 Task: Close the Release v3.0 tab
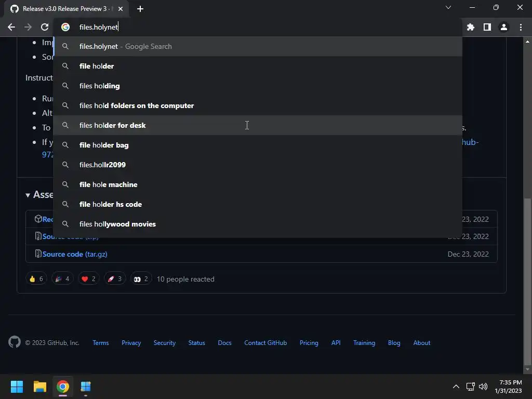tap(121, 9)
